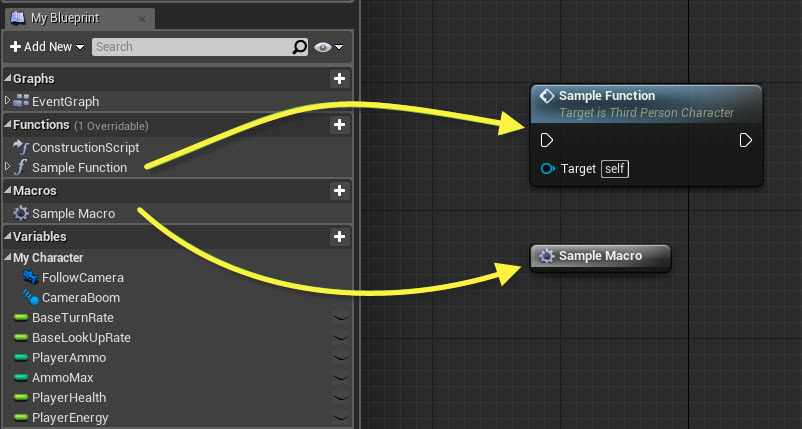802x429 pixels.
Task: Add a new macro with plus button
Action: click(x=339, y=191)
